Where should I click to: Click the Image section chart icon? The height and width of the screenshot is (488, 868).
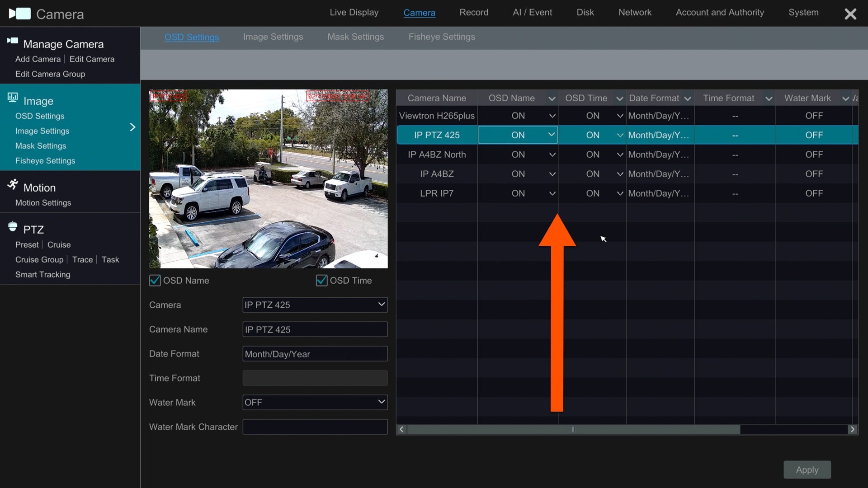[x=13, y=98]
